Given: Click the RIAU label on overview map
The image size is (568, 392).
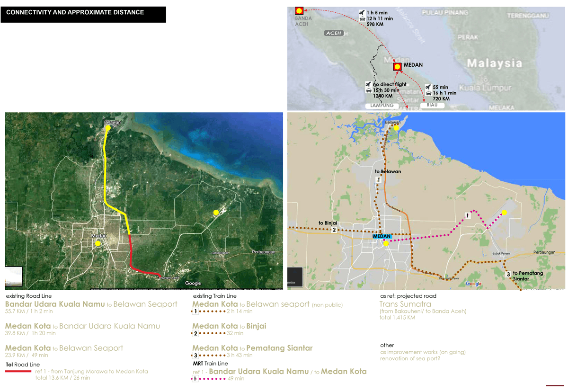Looking at the screenshot, I should 432,105.
